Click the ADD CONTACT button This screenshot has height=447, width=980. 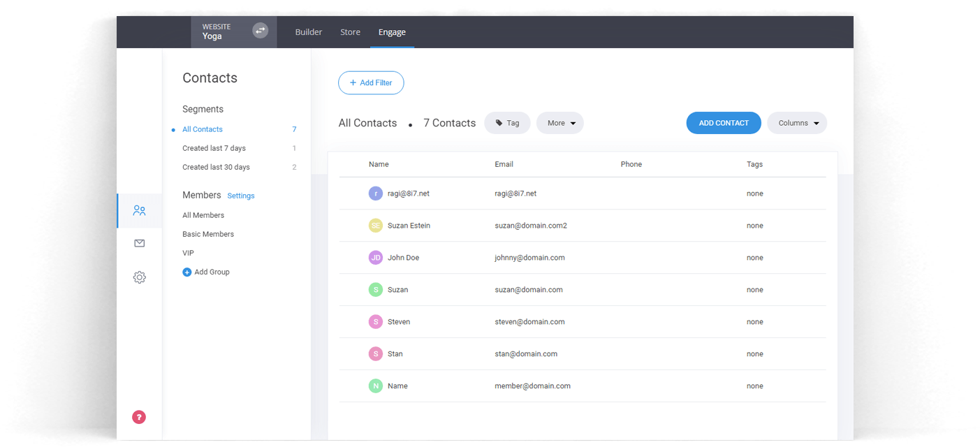724,122
